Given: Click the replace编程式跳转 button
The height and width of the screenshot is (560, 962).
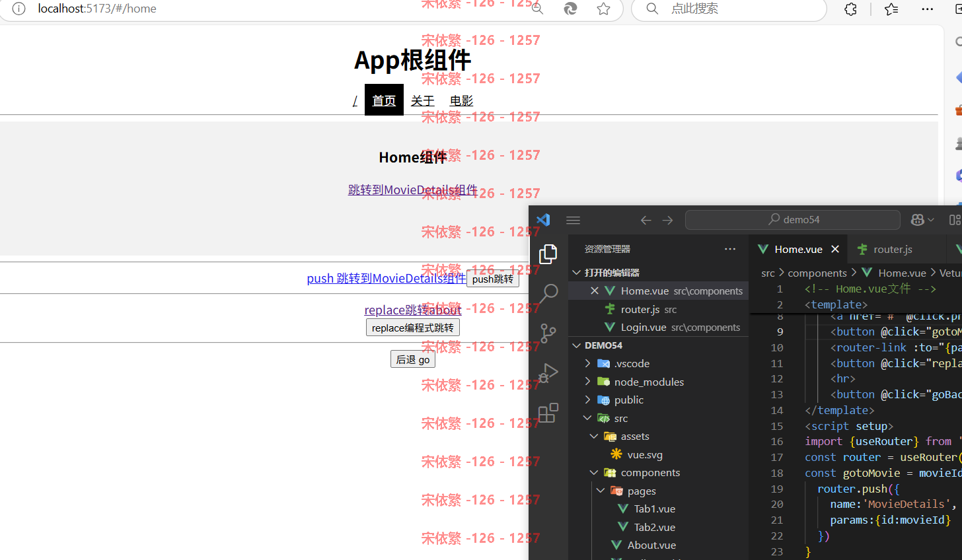Looking at the screenshot, I should click(x=413, y=328).
